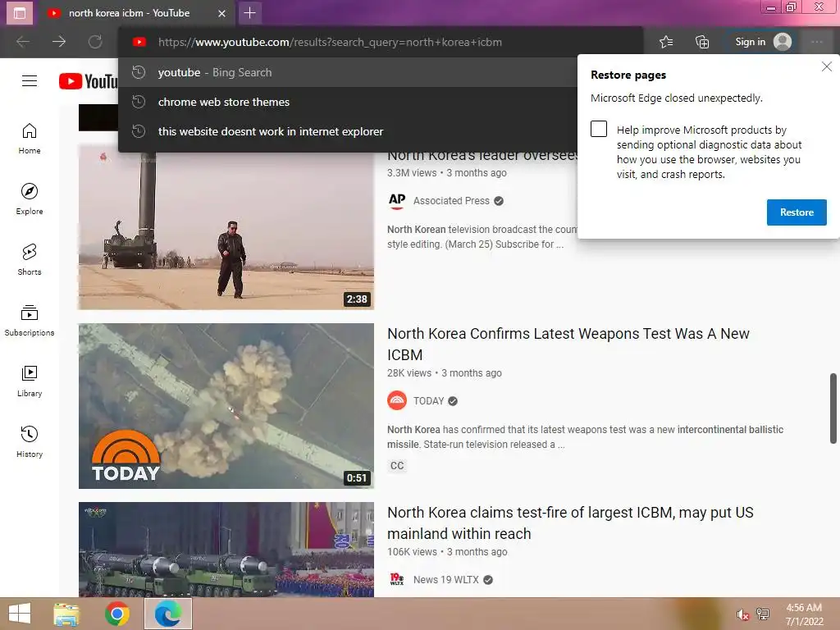This screenshot has width=840, height=630.
Task: Open the Favorites star icon
Action: point(666,42)
